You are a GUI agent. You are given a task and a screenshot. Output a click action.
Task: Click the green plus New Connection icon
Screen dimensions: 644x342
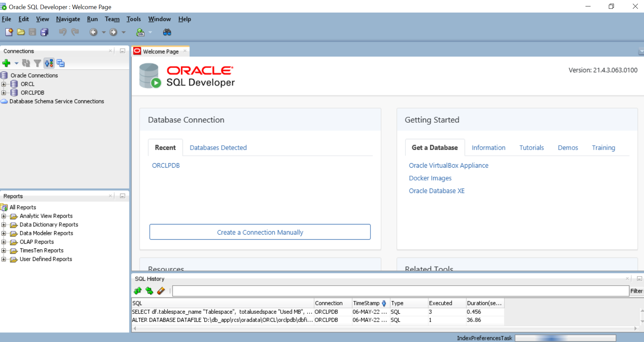pos(6,63)
